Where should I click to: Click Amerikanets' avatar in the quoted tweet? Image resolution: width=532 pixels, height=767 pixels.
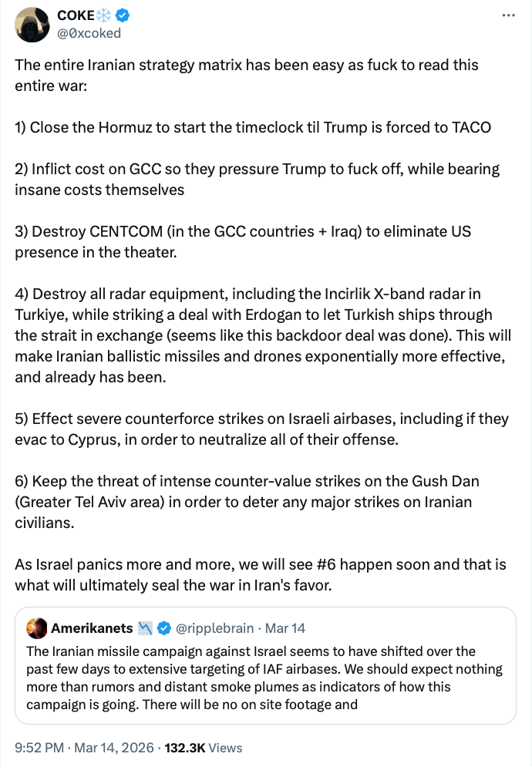[36, 628]
